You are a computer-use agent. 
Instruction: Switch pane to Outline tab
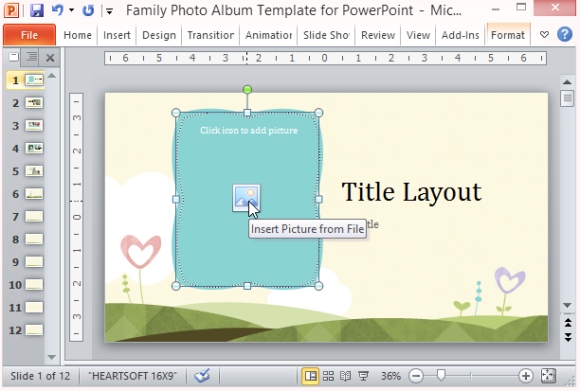(x=31, y=57)
